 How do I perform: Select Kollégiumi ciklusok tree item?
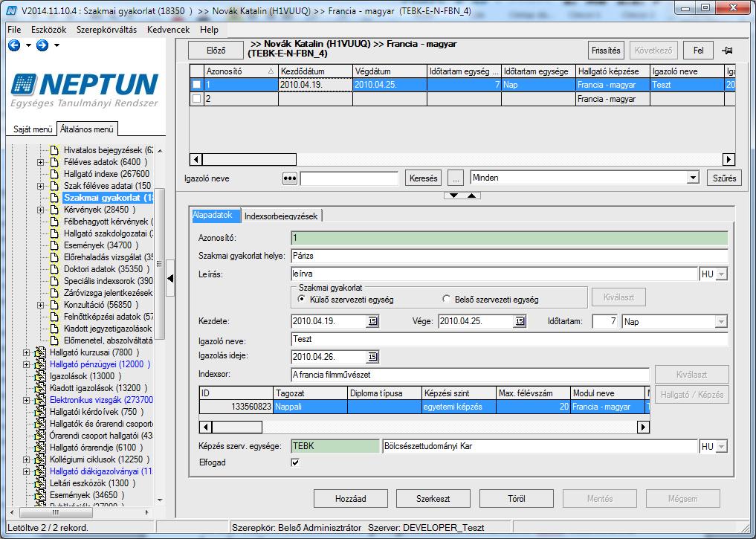[x=100, y=460]
